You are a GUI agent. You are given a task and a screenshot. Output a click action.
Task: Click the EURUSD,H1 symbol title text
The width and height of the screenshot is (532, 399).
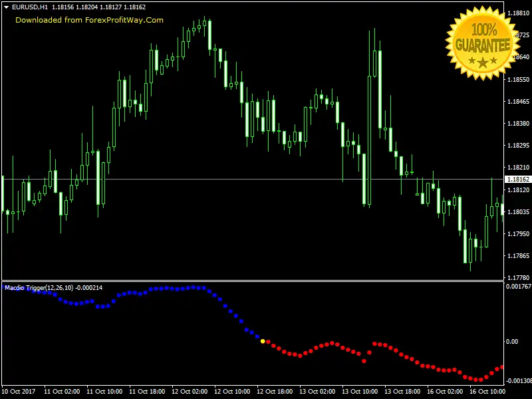click(30, 7)
